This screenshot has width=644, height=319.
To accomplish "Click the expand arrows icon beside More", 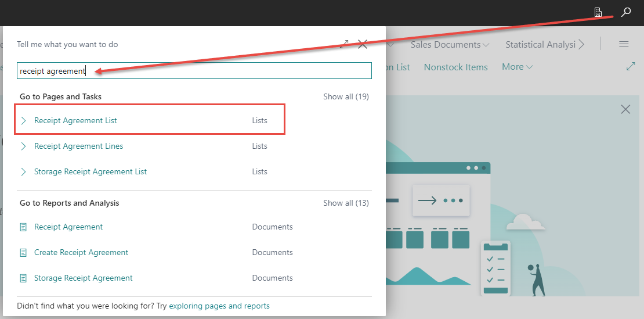I will click(631, 67).
